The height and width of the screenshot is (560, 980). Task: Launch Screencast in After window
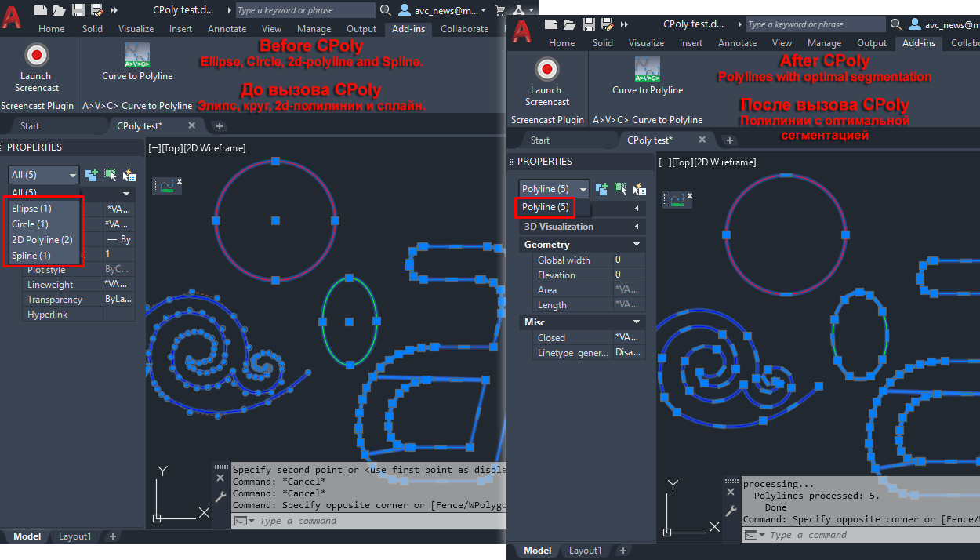click(x=546, y=82)
